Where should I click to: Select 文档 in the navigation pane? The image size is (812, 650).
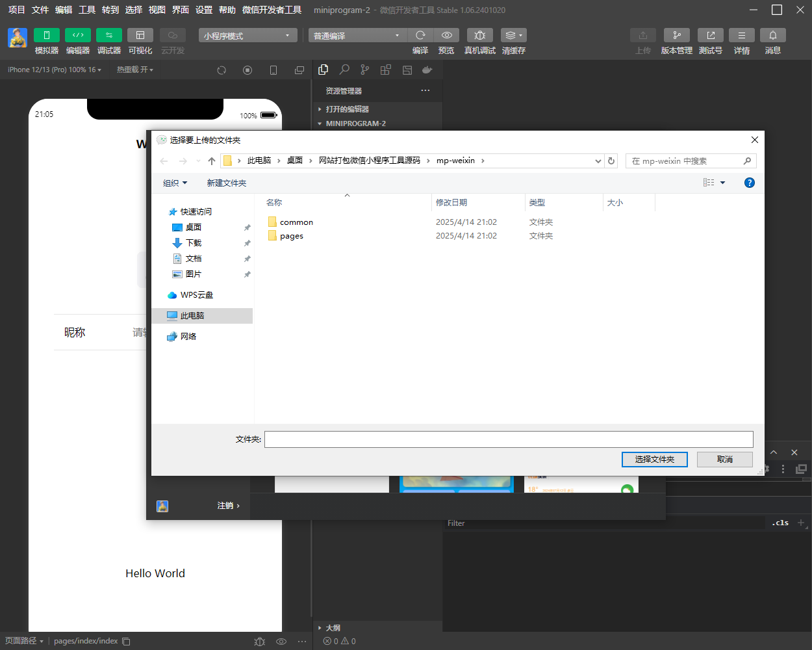click(194, 259)
